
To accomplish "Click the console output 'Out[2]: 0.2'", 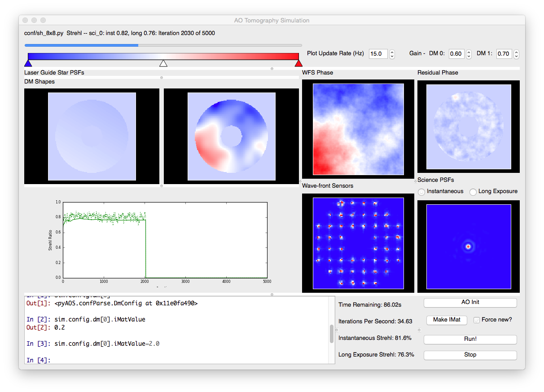I will tap(45, 327).
